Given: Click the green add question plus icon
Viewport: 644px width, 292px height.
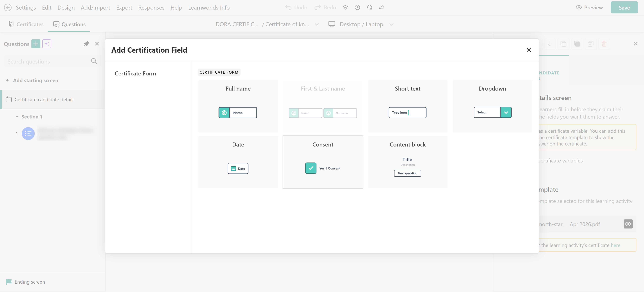Looking at the screenshot, I should point(36,44).
